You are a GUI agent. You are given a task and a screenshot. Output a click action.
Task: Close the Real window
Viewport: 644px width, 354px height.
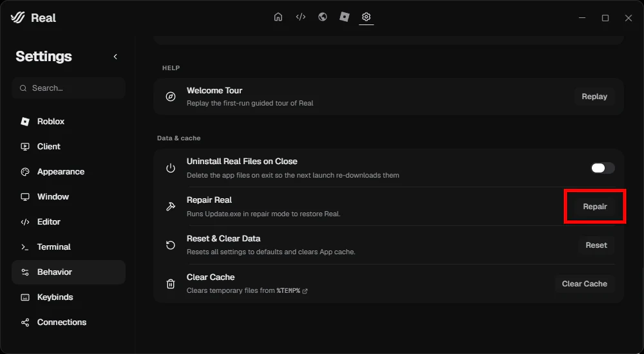pos(629,17)
